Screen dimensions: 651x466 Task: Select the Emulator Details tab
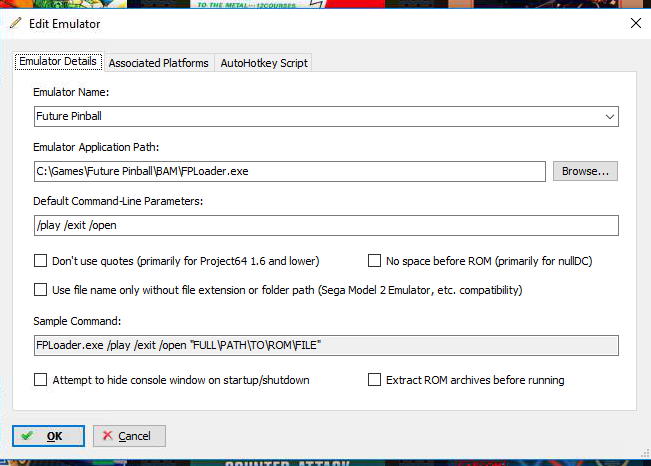point(58,61)
